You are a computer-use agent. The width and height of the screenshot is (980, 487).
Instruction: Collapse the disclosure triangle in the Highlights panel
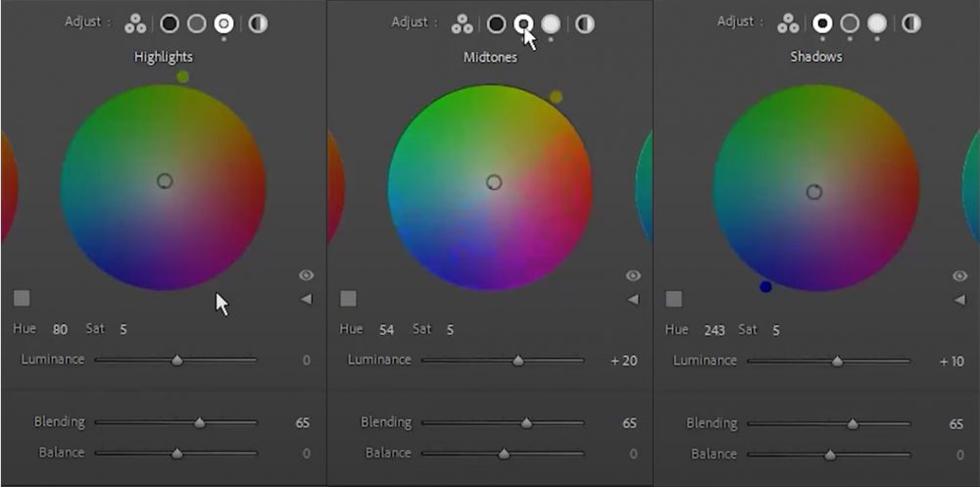306,299
